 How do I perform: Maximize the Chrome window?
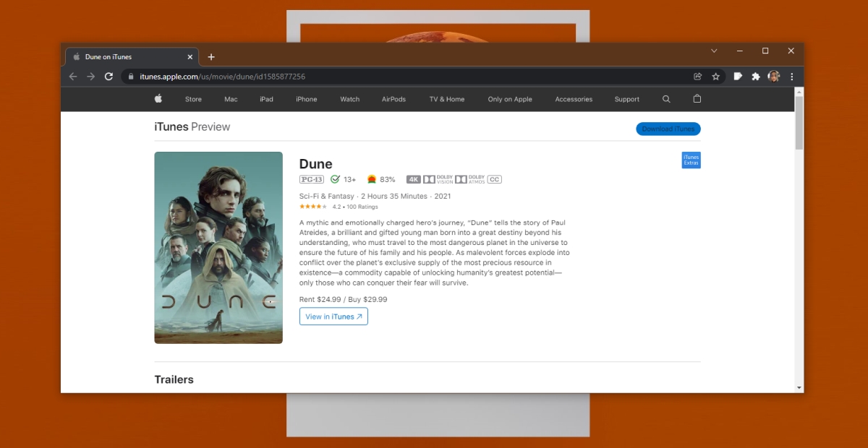point(765,51)
